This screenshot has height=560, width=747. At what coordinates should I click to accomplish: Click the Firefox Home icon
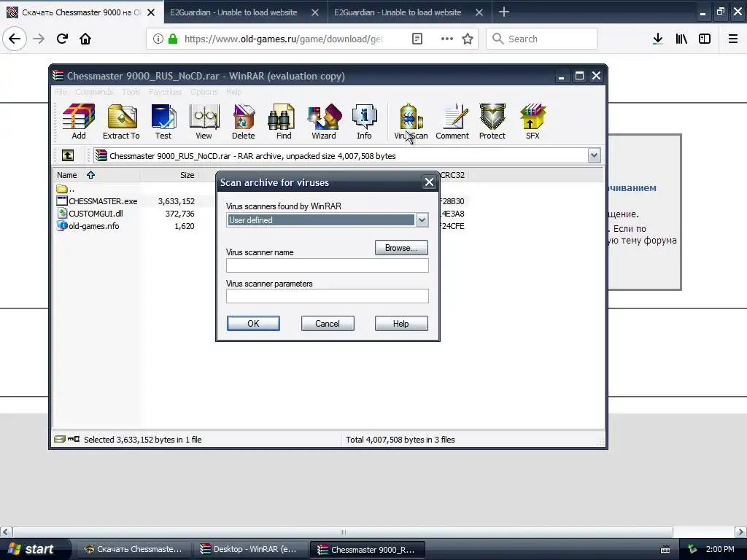85,39
